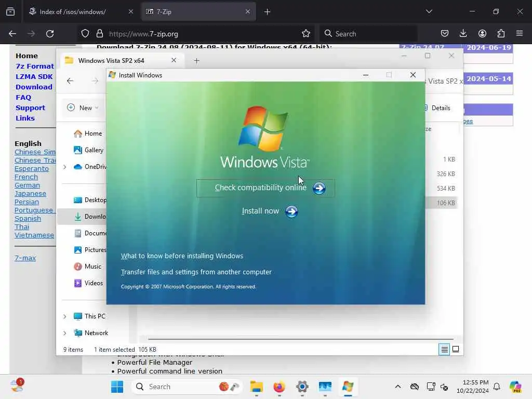
Task: Switch 7-Zip site to German
Action: point(27,185)
